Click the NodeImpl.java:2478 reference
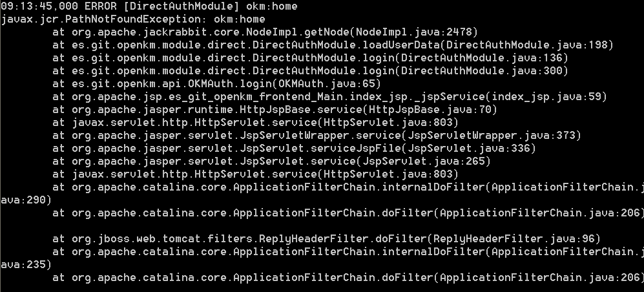Viewport: 644px width, 292px height. click(415, 32)
